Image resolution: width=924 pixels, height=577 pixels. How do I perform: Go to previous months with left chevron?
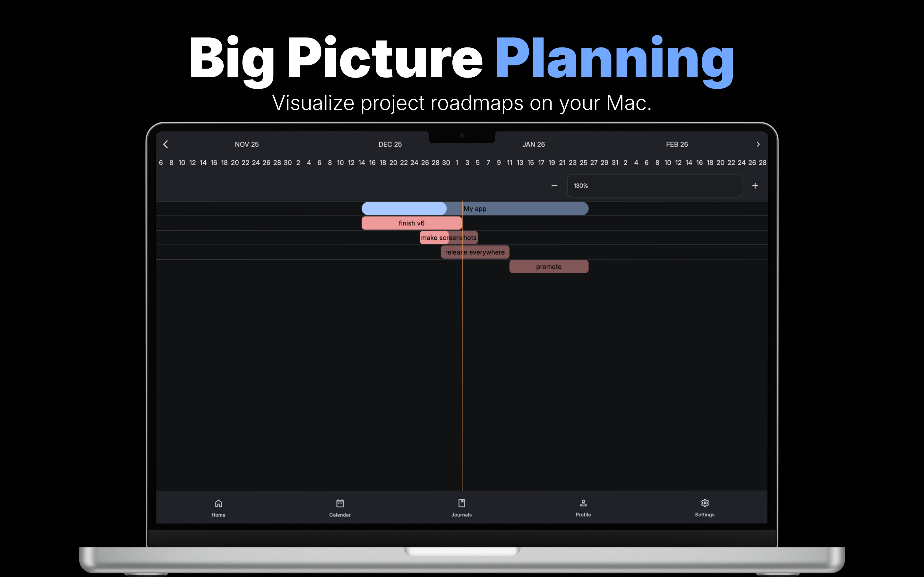165,144
